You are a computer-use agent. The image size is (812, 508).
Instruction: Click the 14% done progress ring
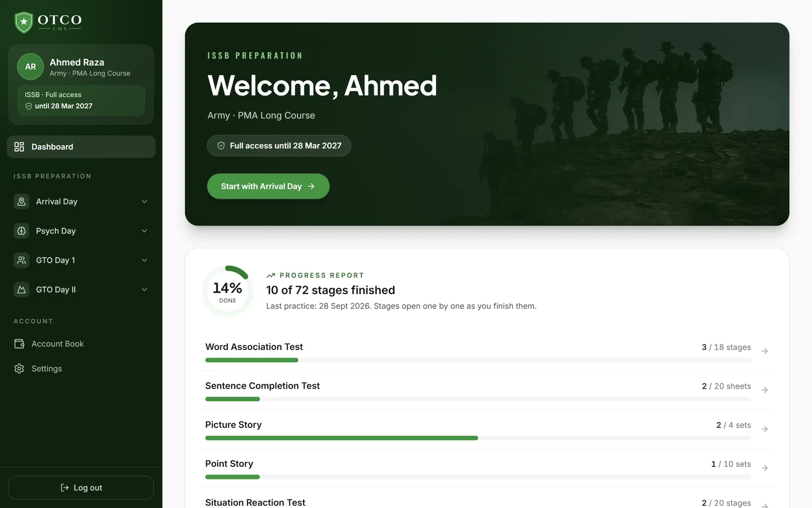(227, 291)
